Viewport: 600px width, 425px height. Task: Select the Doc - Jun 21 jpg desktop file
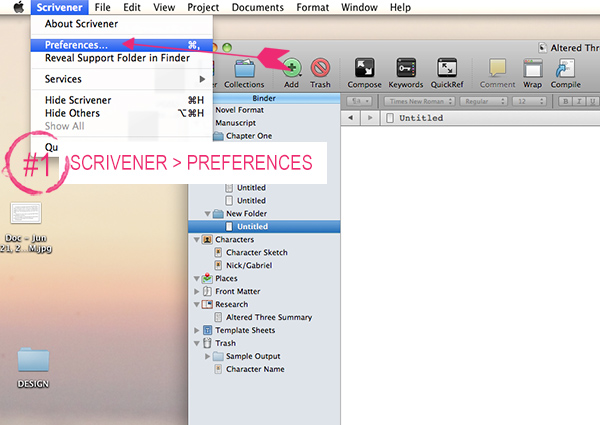click(x=26, y=213)
